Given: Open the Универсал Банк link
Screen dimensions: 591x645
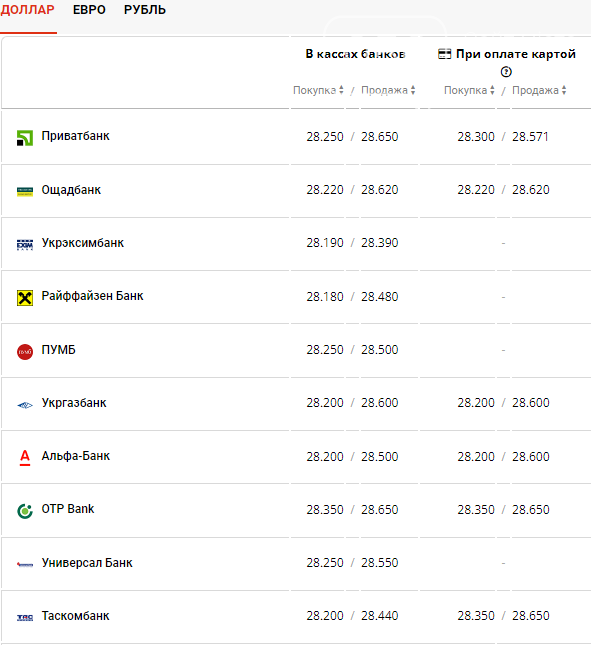Looking at the screenshot, I should (x=87, y=563).
